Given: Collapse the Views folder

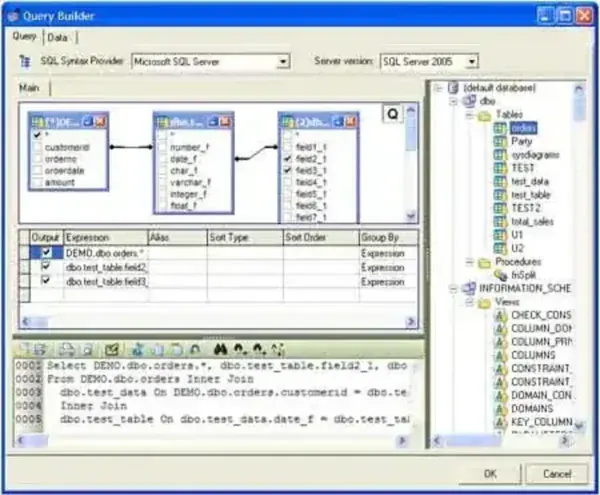Looking at the screenshot, I should (x=469, y=302).
